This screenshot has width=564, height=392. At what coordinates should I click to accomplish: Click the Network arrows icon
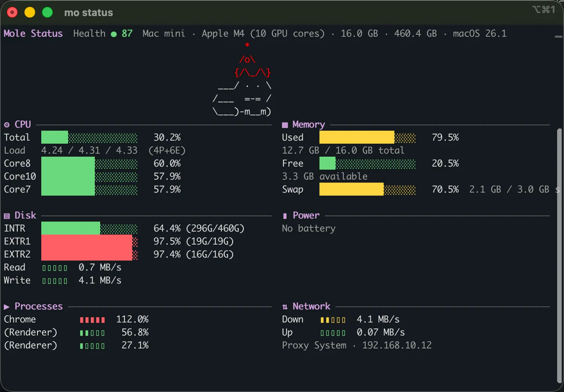pyautogui.click(x=285, y=307)
